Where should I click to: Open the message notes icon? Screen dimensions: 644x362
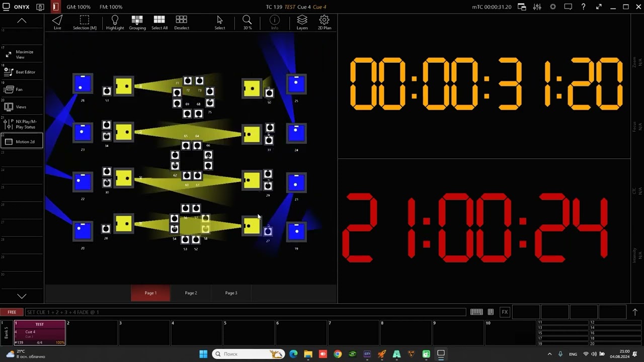click(x=568, y=7)
